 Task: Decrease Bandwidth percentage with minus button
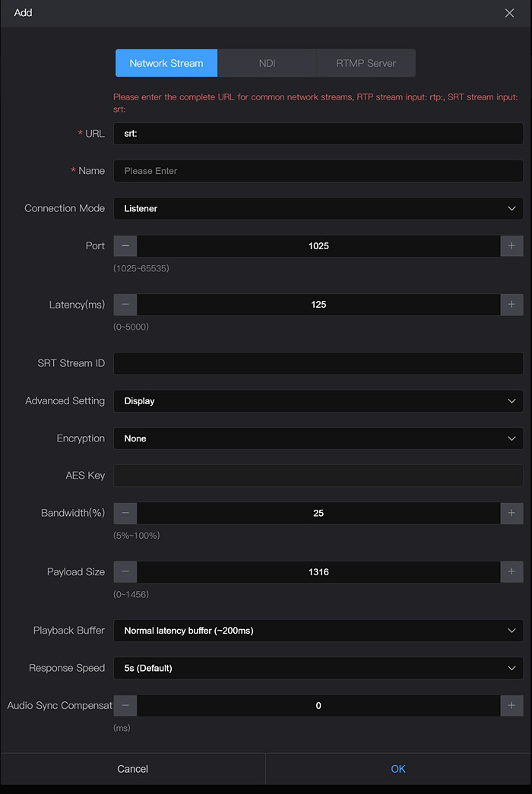125,514
